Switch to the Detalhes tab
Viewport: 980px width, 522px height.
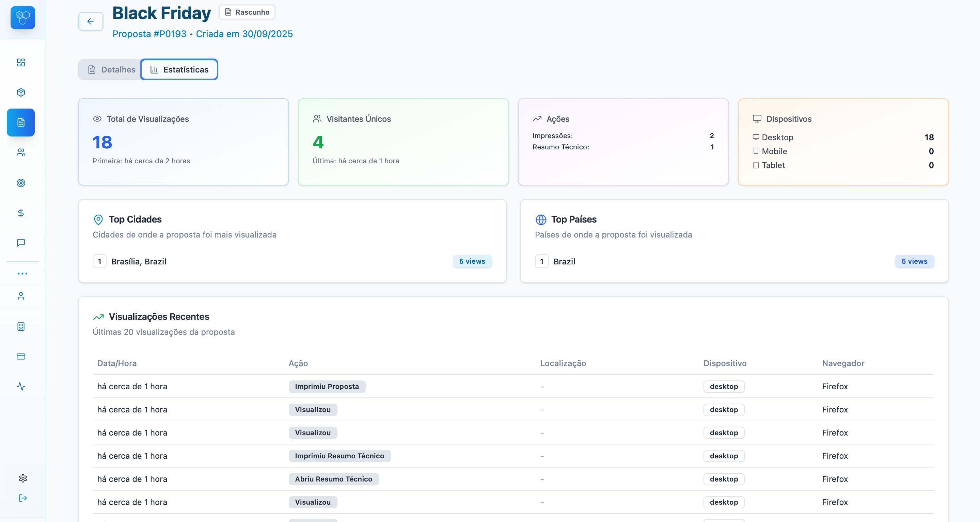[111, 69]
